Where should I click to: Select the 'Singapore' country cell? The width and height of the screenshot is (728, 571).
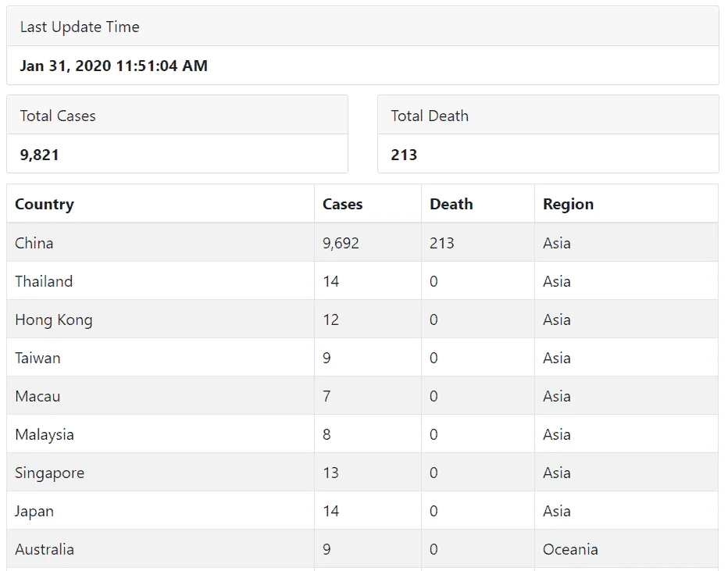(161, 473)
